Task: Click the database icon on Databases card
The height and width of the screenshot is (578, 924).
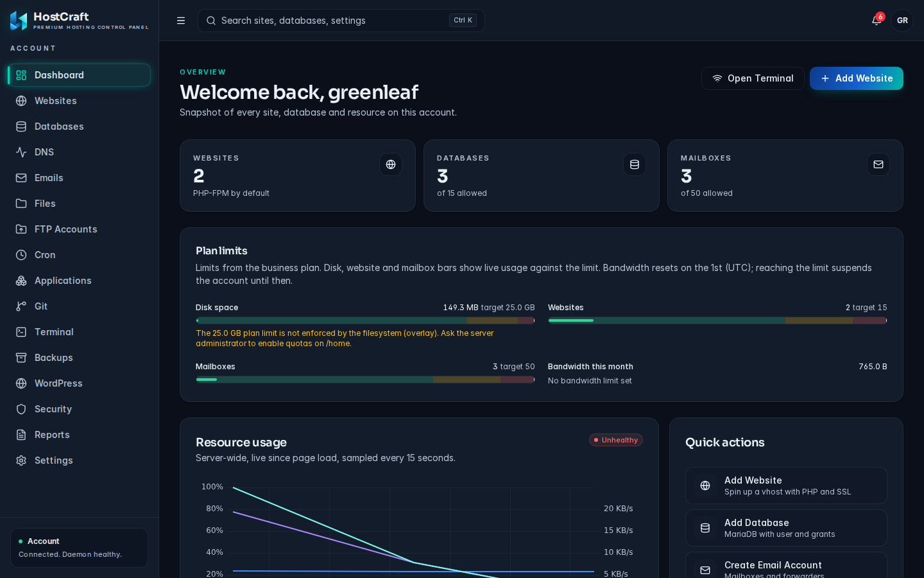Action: pyautogui.click(x=635, y=164)
